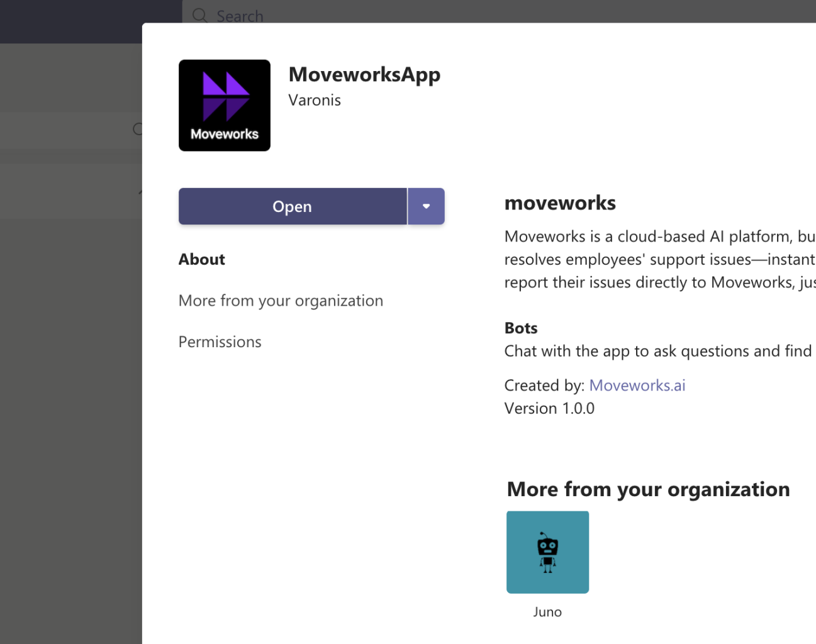The image size is (816, 644).
Task: Click the Juno app label
Action: [547, 612]
